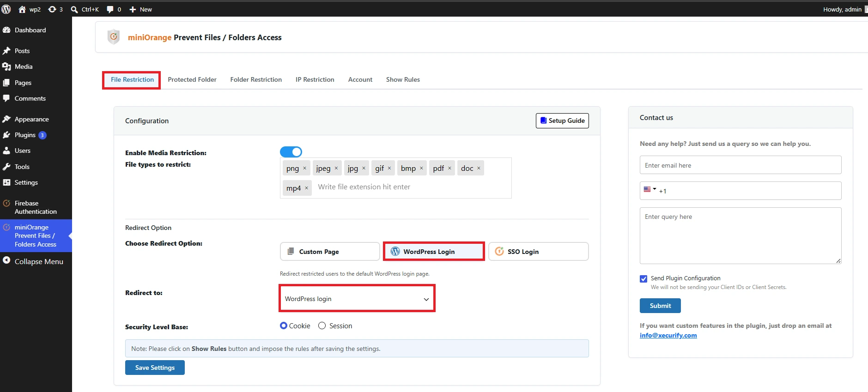This screenshot has height=392, width=868.
Task: Select the Session security level radio
Action: pyautogui.click(x=322, y=326)
